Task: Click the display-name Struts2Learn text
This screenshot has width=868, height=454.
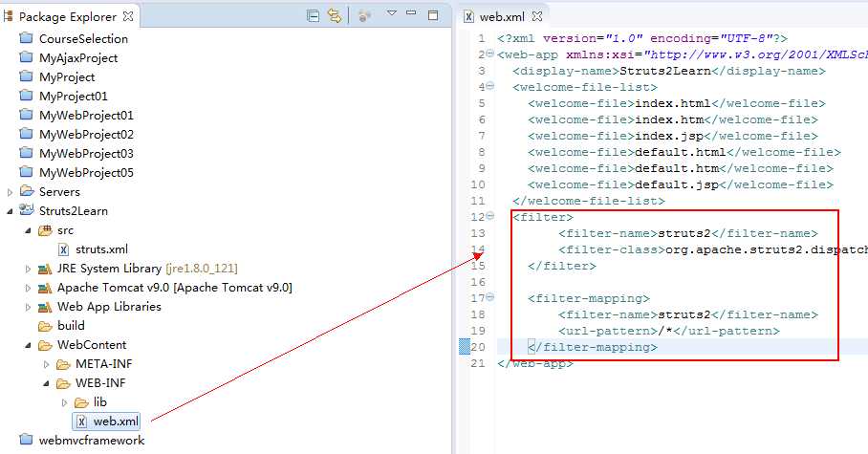Action: (664, 71)
